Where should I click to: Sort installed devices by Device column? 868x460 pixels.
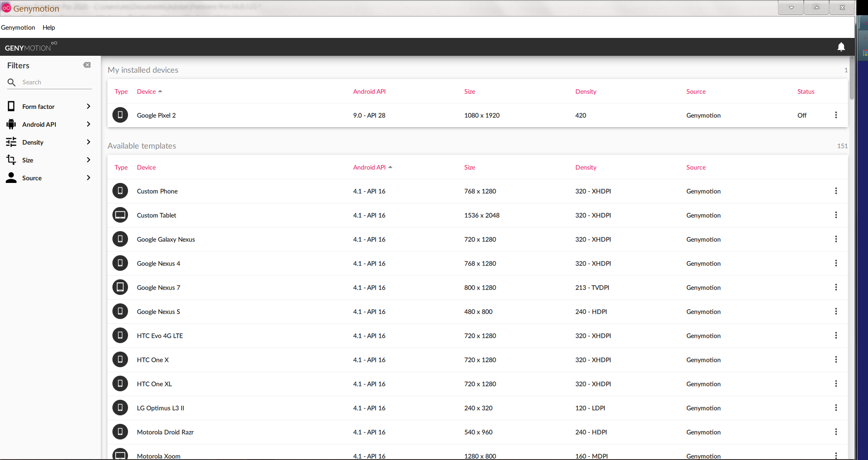click(x=146, y=91)
